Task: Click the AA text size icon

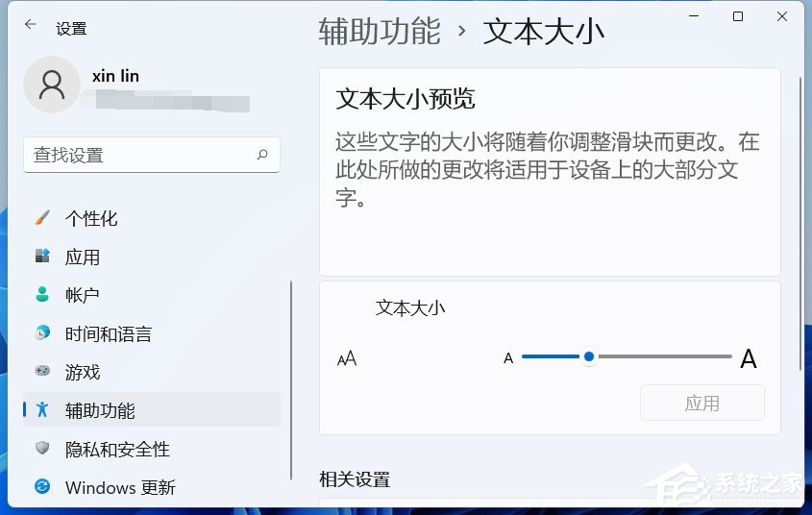Action: point(347,358)
